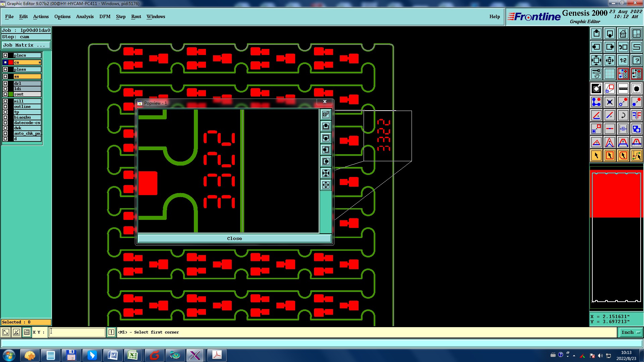Image resolution: width=644 pixels, height=362 pixels.
Task: Click the Popview popup mode top icon
Action: 326,115
